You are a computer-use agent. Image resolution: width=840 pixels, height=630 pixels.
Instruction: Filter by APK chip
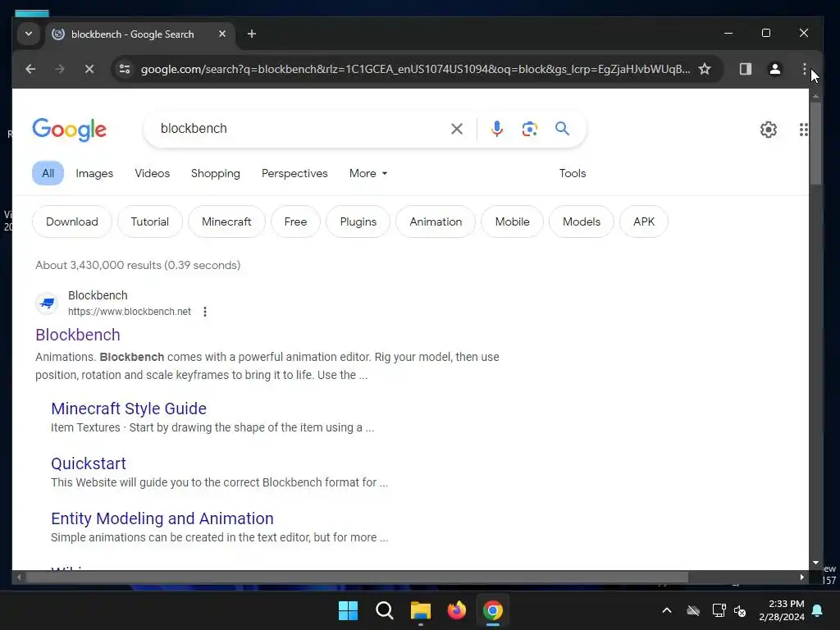click(x=644, y=221)
